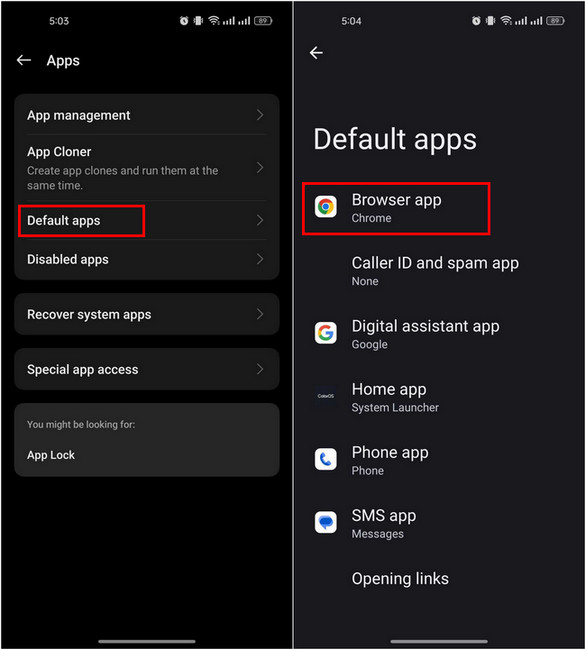Tap chevron on Default apps row
This screenshot has width=586, height=650.
260,220
